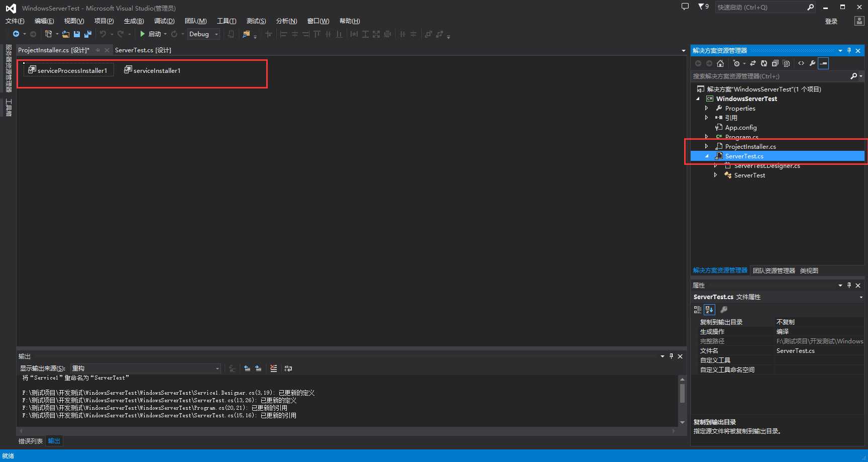868x462 pixels.
Task: Refresh the Solution Explorer
Action: pyautogui.click(x=764, y=63)
